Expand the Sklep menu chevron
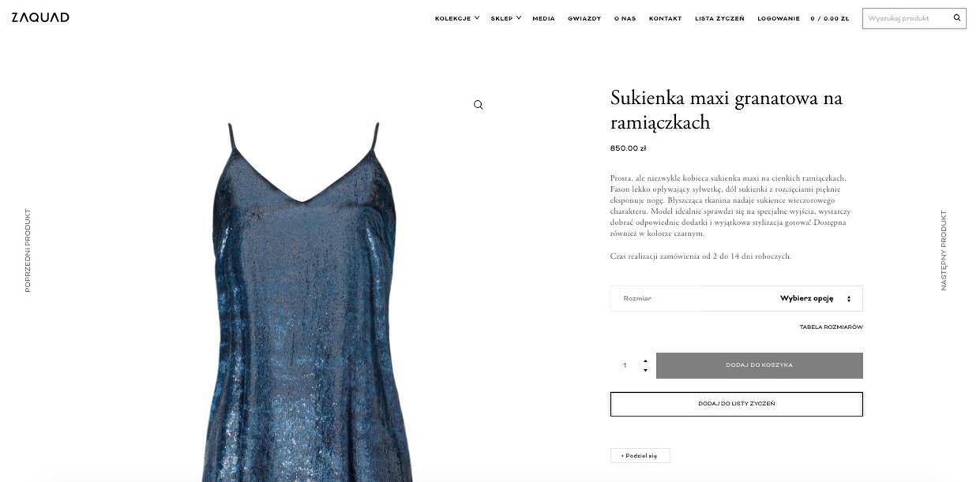The height and width of the screenshot is (482, 980). click(519, 17)
